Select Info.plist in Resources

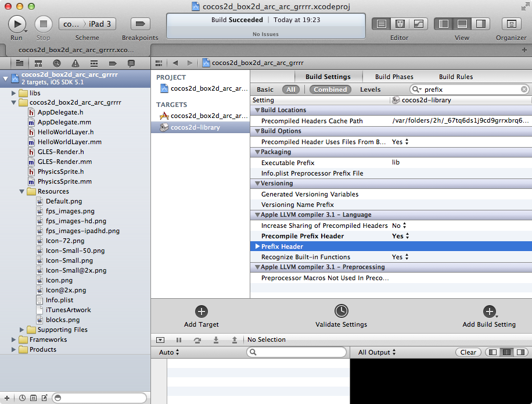pos(59,300)
